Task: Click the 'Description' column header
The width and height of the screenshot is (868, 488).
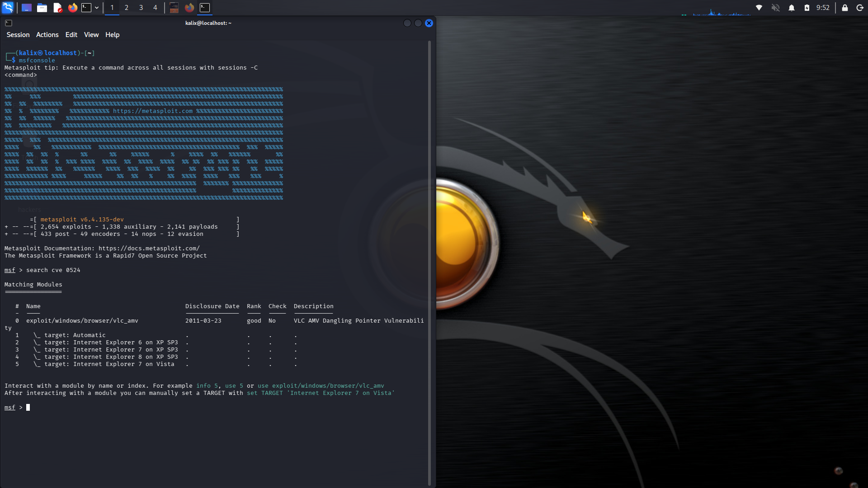Action: tap(314, 306)
